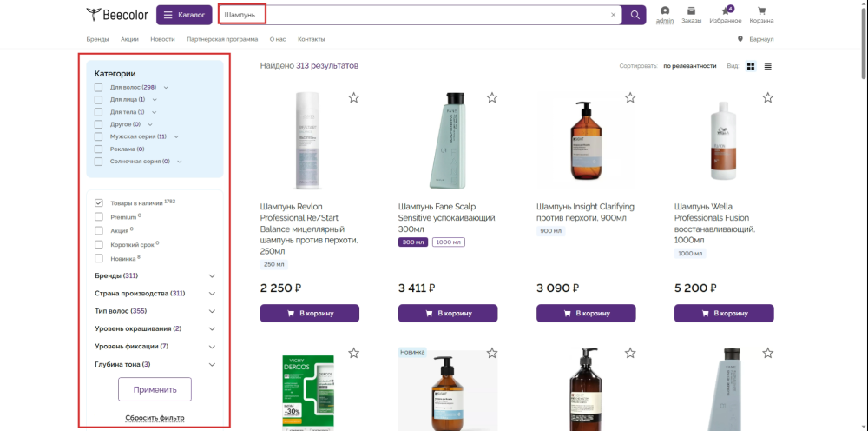This screenshot has width=868, height=431.
Task: Add Revlon Re/Start shampoo to favorites
Action: [354, 97]
